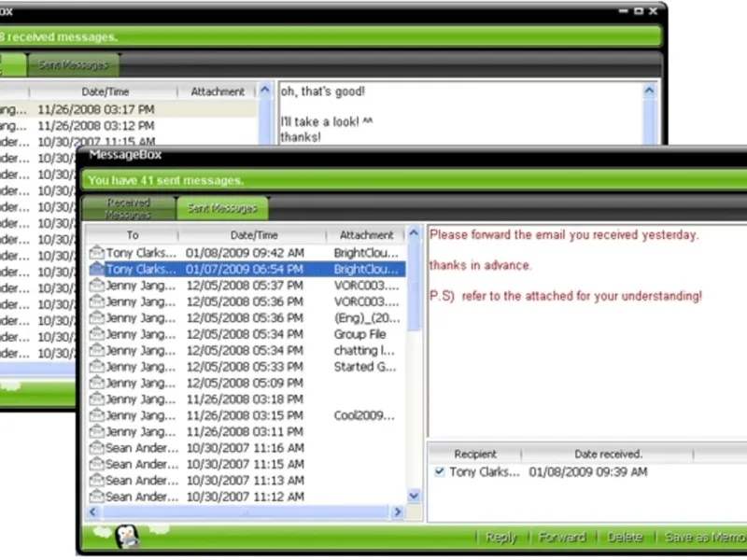The height and width of the screenshot is (560, 747).
Task: Click the Forward button
Action: (562, 538)
